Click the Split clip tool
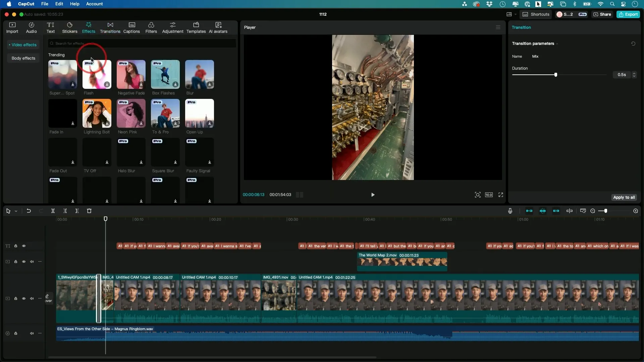This screenshot has width=644, height=362. point(53,211)
